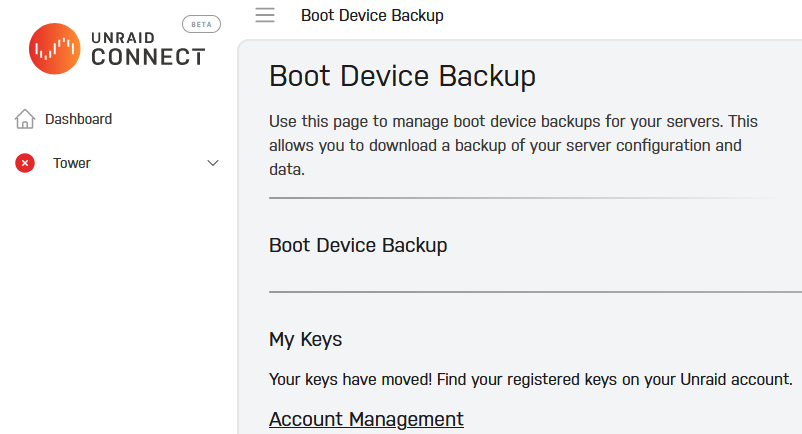Select the Tower server entry

(72, 163)
